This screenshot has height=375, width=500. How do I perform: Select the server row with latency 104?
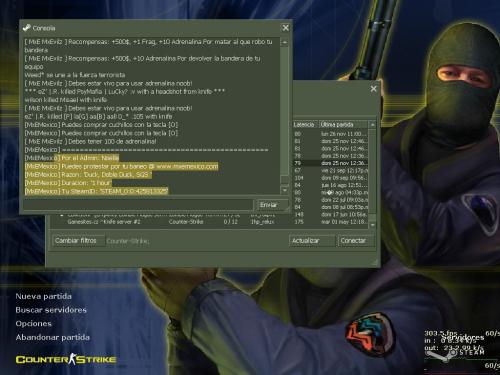[330, 178]
